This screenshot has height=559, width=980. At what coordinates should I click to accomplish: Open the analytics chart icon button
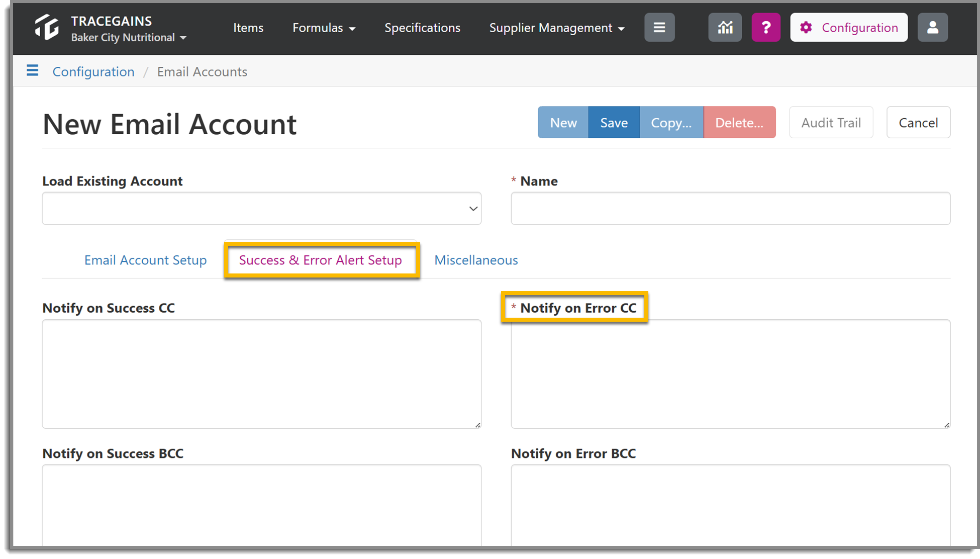pos(725,27)
